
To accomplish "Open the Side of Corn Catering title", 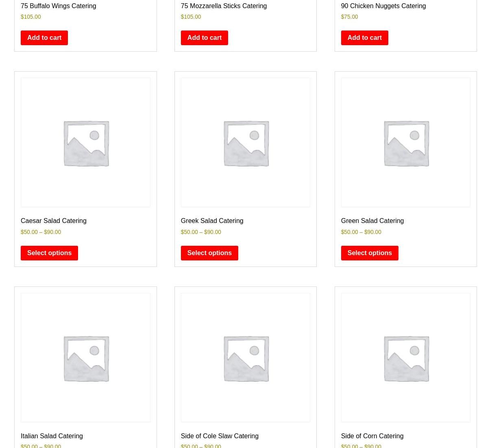I will coord(372,436).
